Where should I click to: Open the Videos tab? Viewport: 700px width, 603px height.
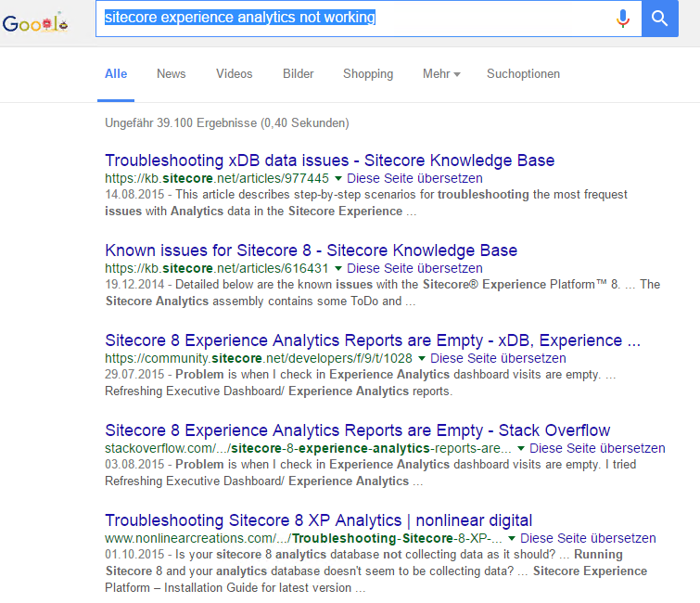pyautogui.click(x=234, y=74)
